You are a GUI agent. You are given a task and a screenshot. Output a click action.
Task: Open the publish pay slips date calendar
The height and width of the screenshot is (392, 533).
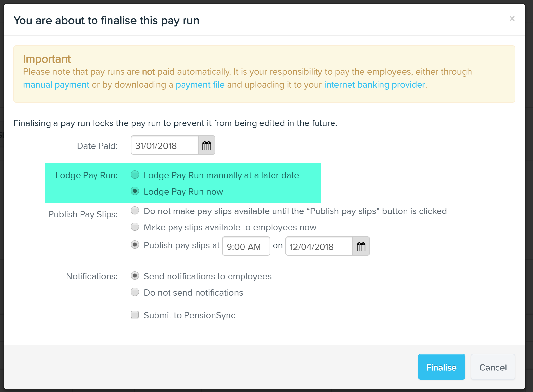click(361, 246)
